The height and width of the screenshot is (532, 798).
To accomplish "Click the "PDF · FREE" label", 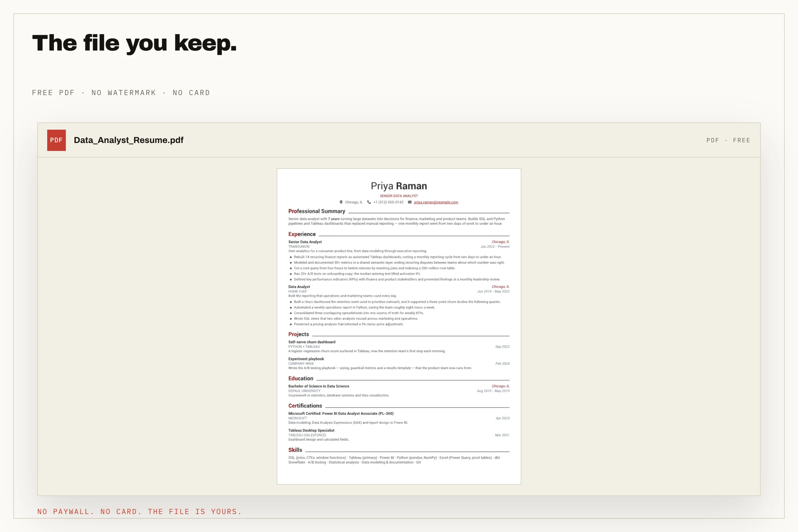I will (728, 140).
